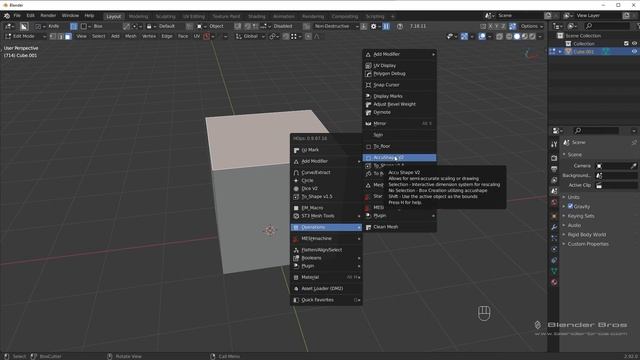Toggle X-ray view button

point(499,36)
